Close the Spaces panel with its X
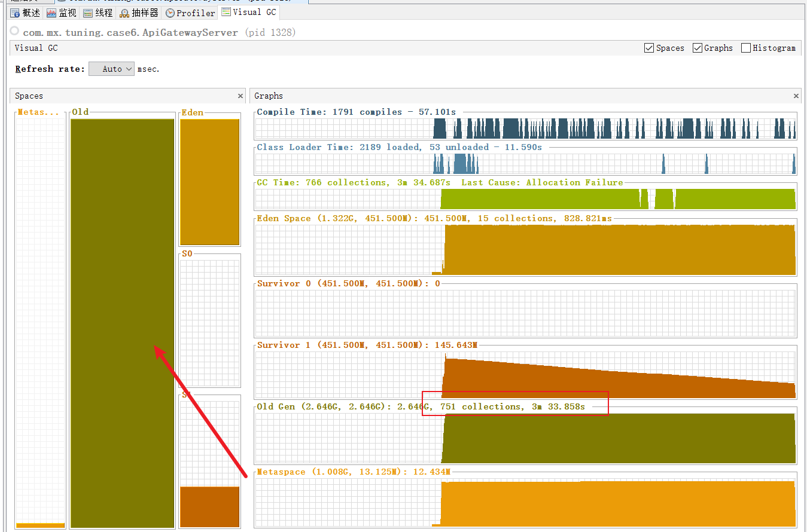 pos(240,96)
